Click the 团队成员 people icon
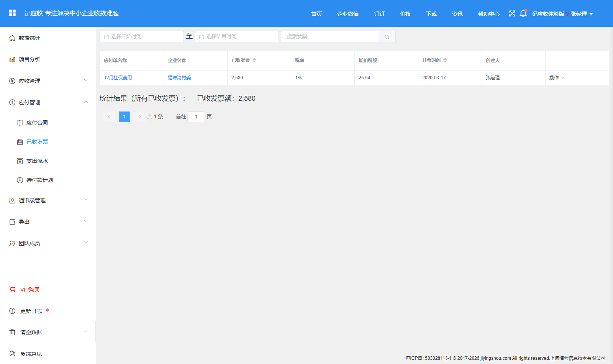 (x=12, y=243)
